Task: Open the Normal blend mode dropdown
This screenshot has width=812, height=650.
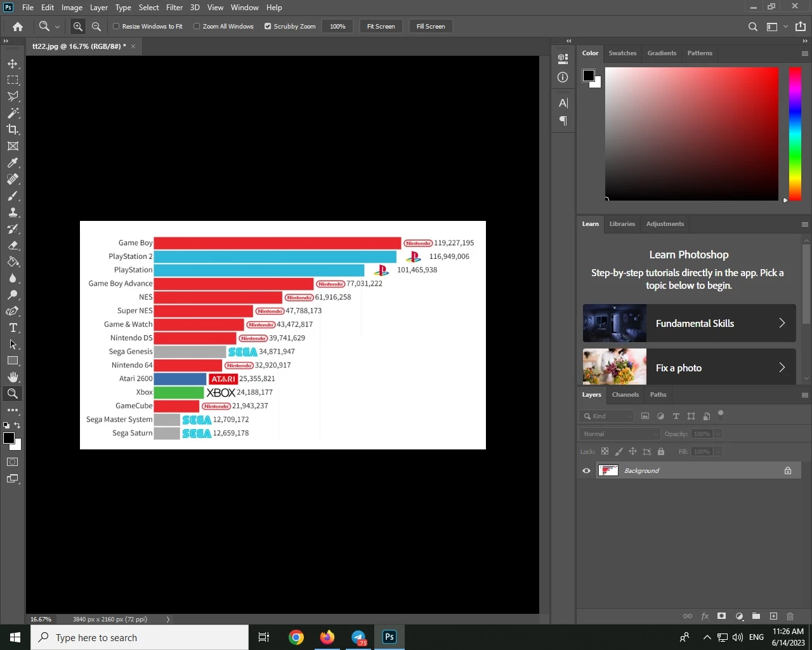Action: (620, 434)
